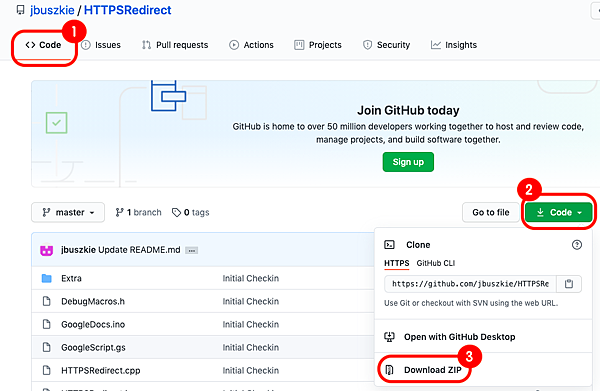Open the Extra folder
This screenshot has height=391, width=600.
tap(72, 279)
